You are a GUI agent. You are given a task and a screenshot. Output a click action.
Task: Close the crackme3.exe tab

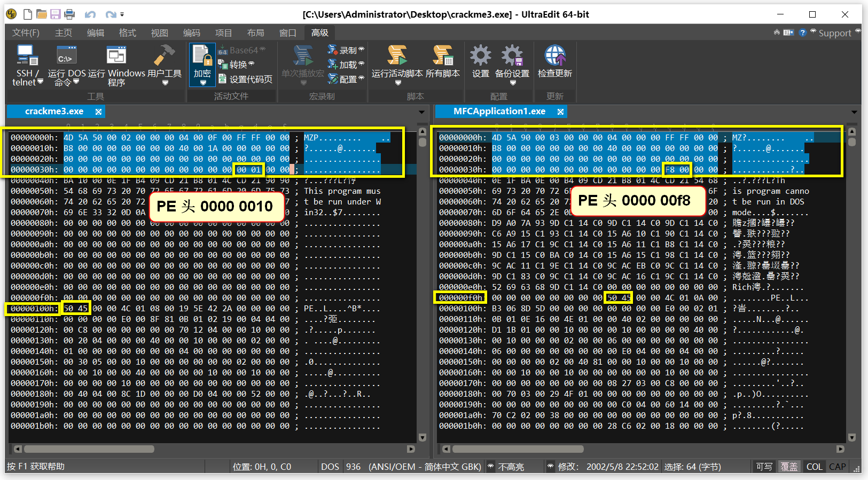(98, 112)
